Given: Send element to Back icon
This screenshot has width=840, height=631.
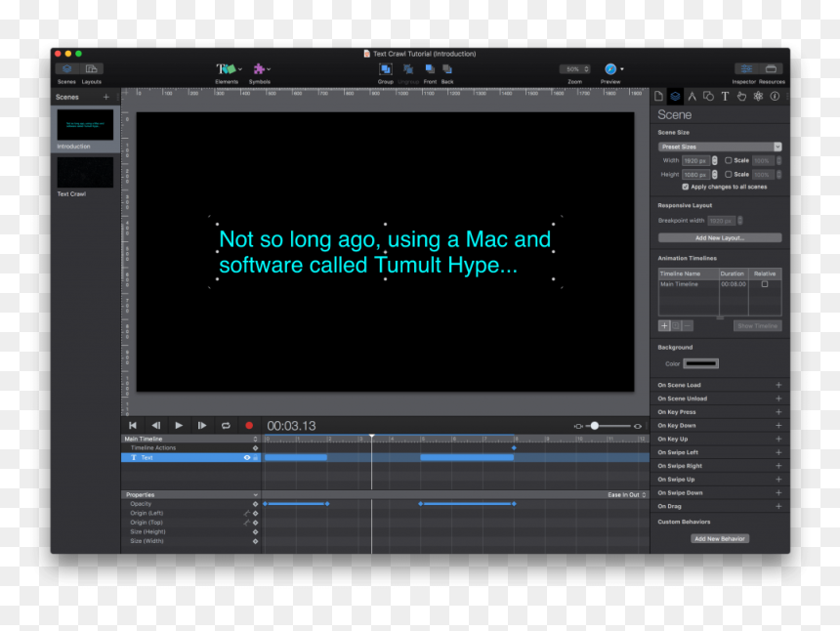Looking at the screenshot, I should click(446, 68).
